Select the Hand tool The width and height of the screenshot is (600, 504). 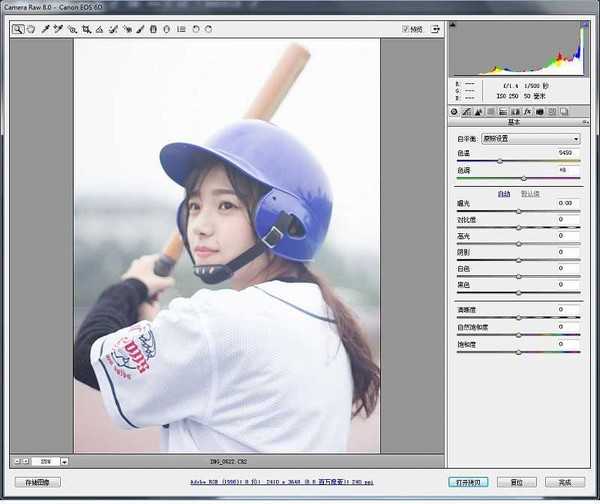click(x=31, y=29)
